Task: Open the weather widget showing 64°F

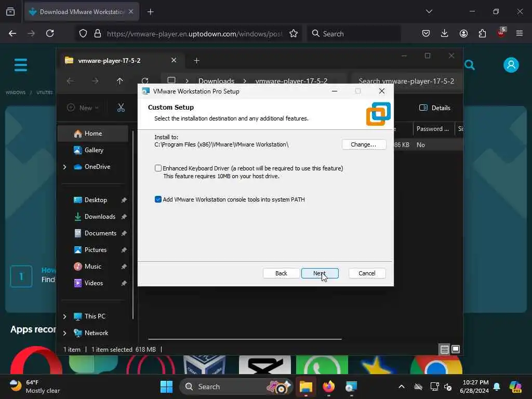Action: coord(35,387)
